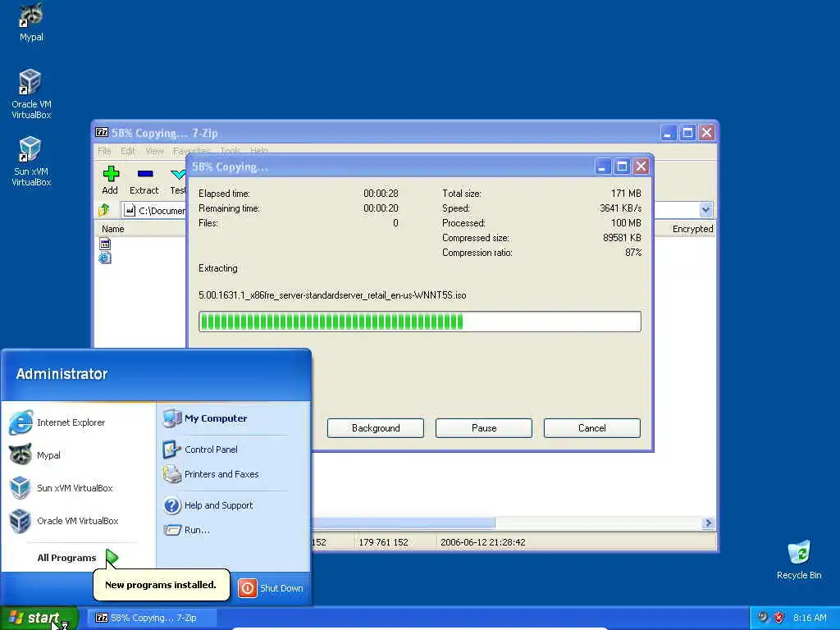Click the Background button

pos(376,428)
